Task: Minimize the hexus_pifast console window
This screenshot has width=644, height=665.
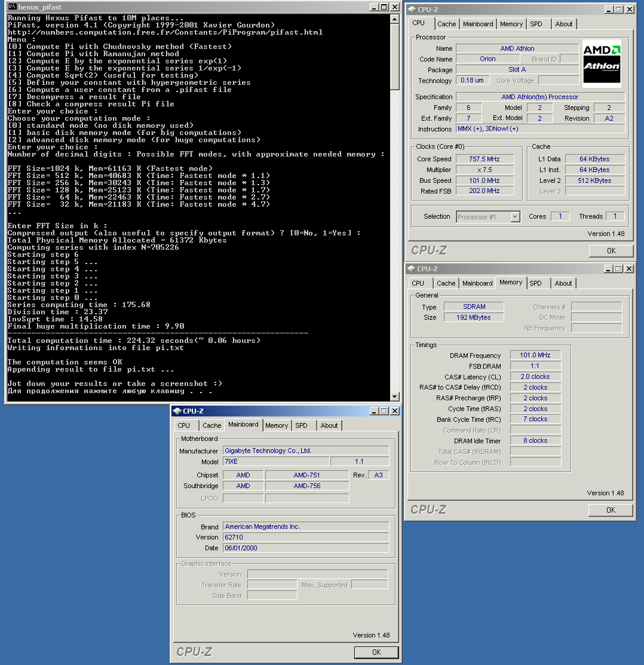Action: pos(373,7)
